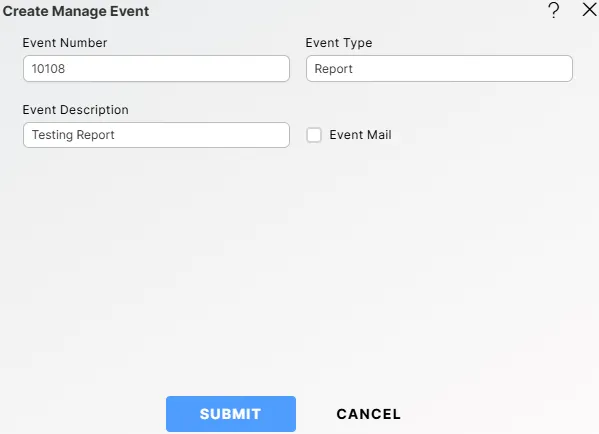Place cursor on the 10108 value
599x434 pixels.
(x=48, y=69)
